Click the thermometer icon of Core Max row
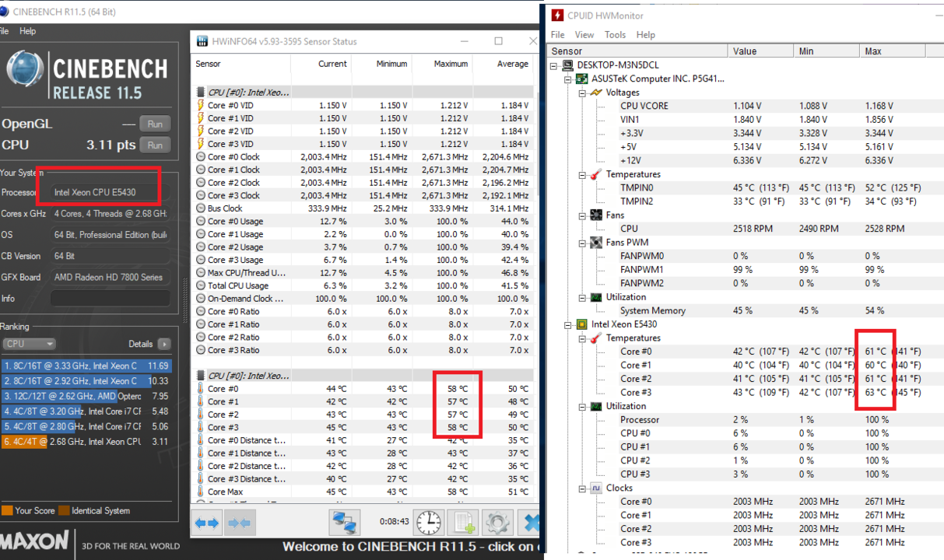Screen dimensions: 944x560 [201, 492]
